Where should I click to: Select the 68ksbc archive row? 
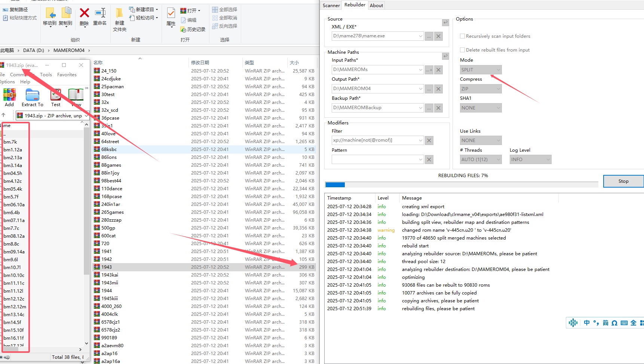pos(204,149)
